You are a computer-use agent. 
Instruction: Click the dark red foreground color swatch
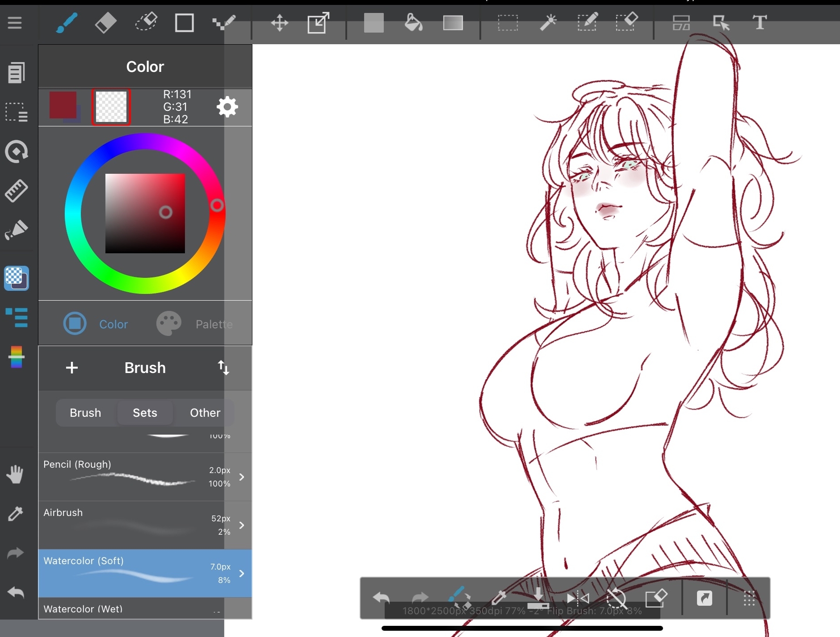(63, 105)
